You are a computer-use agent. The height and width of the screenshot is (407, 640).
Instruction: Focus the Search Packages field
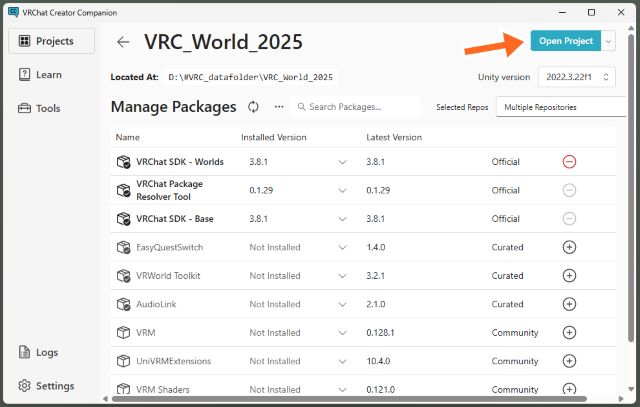coord(355,107)
